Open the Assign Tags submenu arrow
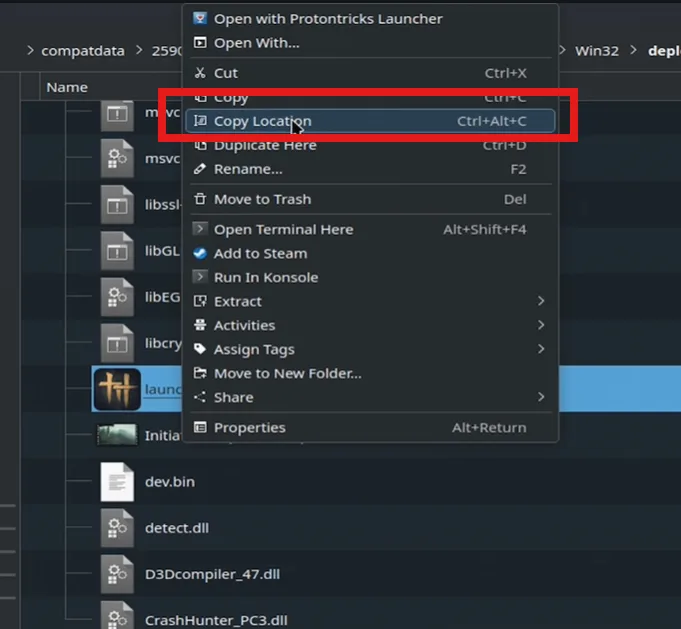 (x=541, y=349)
